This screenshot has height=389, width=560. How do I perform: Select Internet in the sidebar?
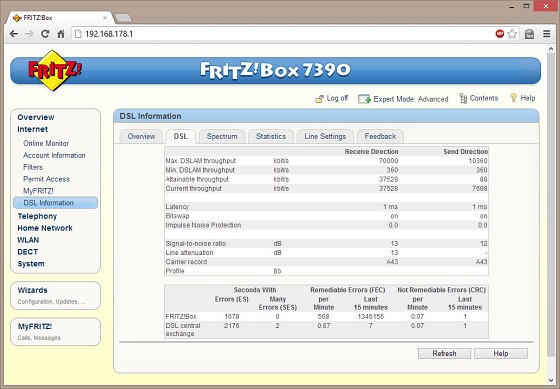(32, 129)
